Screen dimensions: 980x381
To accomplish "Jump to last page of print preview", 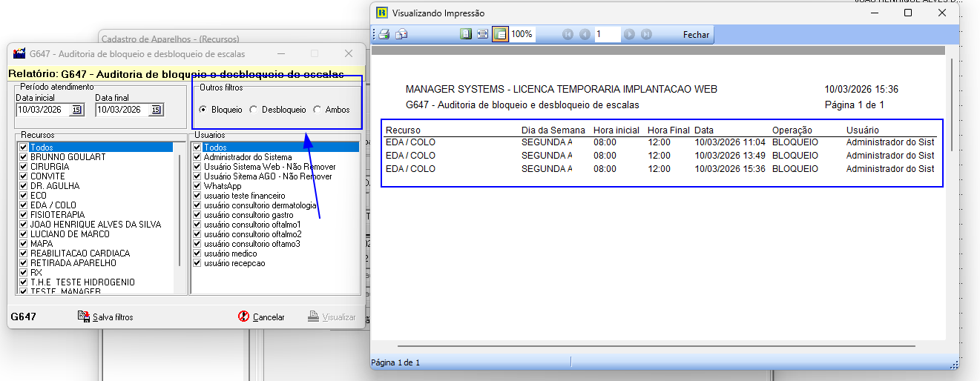I will [x=646, y=34].
